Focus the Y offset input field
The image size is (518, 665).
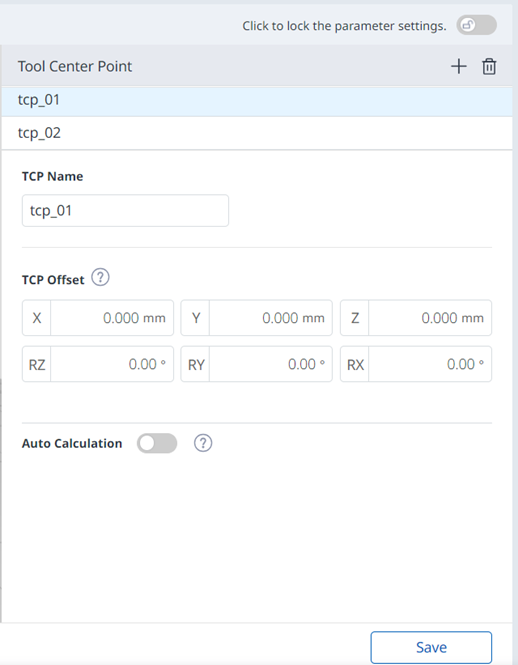(271, 318)
